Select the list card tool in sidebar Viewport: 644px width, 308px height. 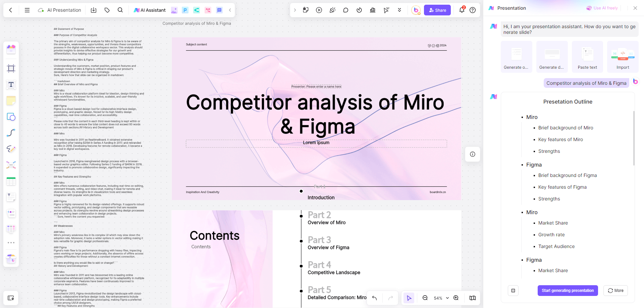(x=11, y=213)
